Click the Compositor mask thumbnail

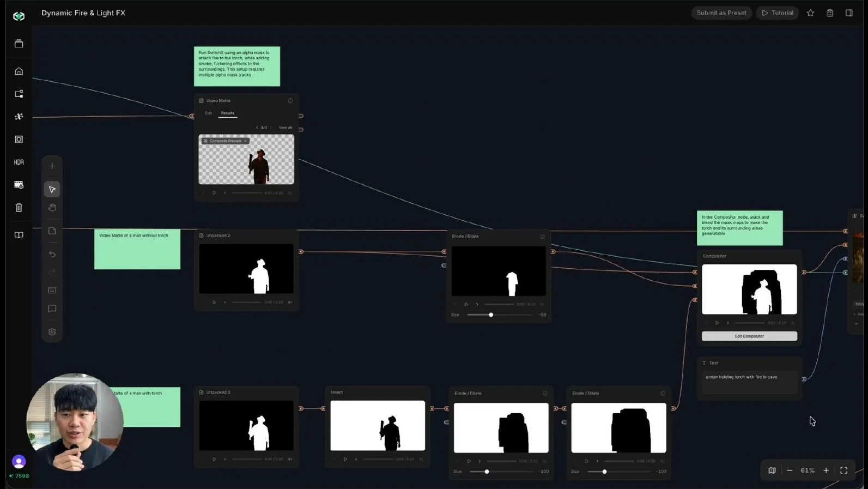click(x=749, y=289)
